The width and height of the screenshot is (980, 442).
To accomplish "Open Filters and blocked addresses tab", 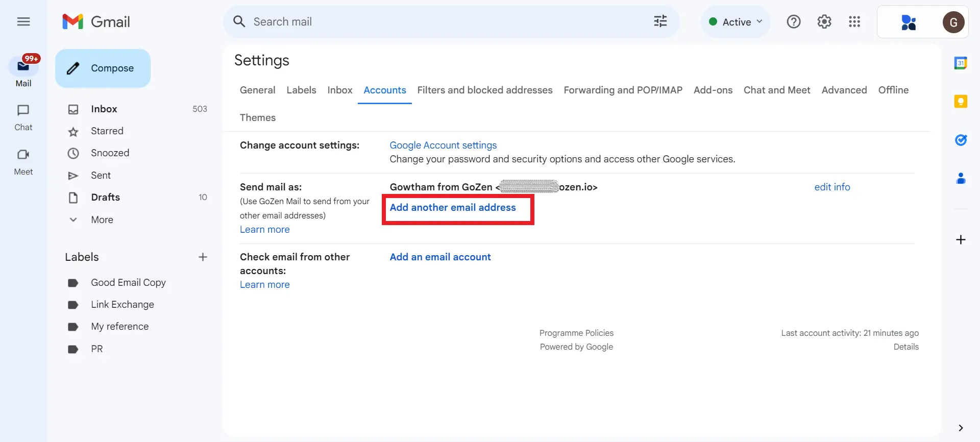I will point(485,90).
